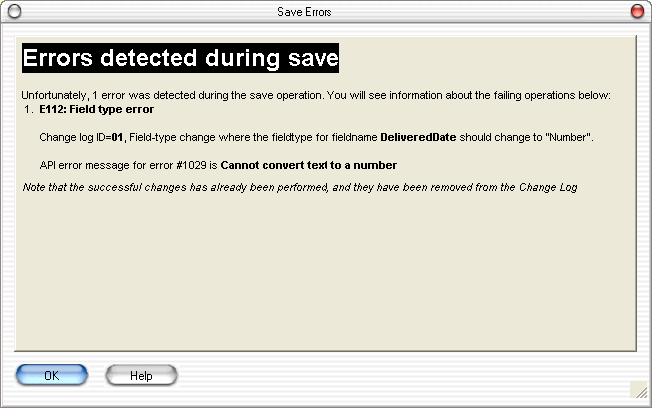Screen dimensions: 652x408
Task: Close the Save Errors window
Action: (637, 11)
